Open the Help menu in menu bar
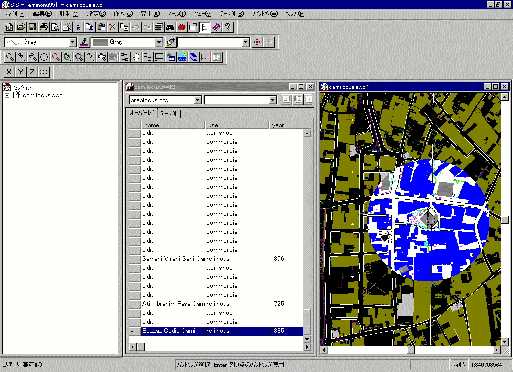 294,14
